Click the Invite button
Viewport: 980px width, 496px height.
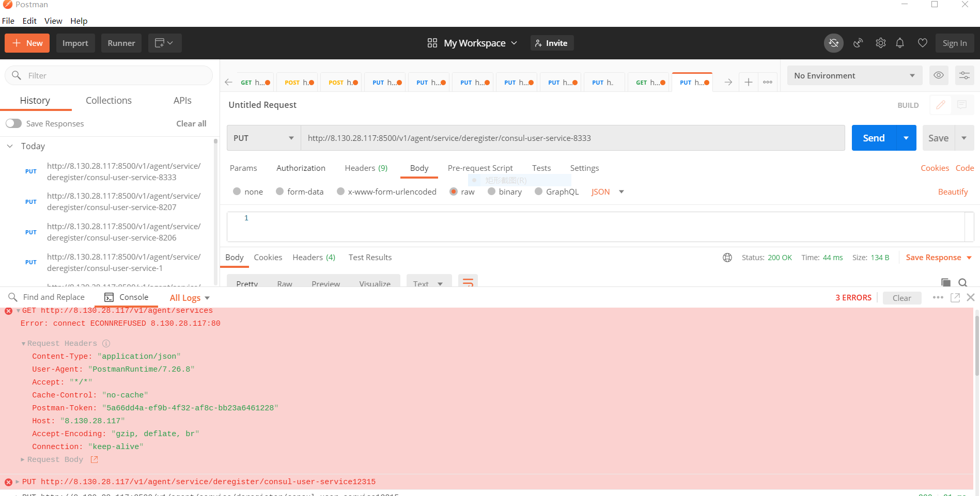tap(552, 43)
